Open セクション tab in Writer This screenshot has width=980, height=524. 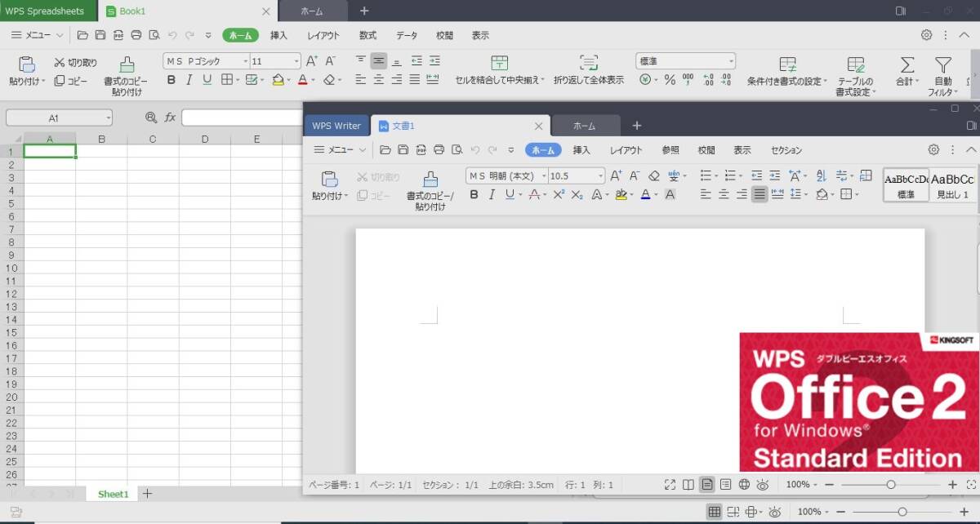(786, 150)
